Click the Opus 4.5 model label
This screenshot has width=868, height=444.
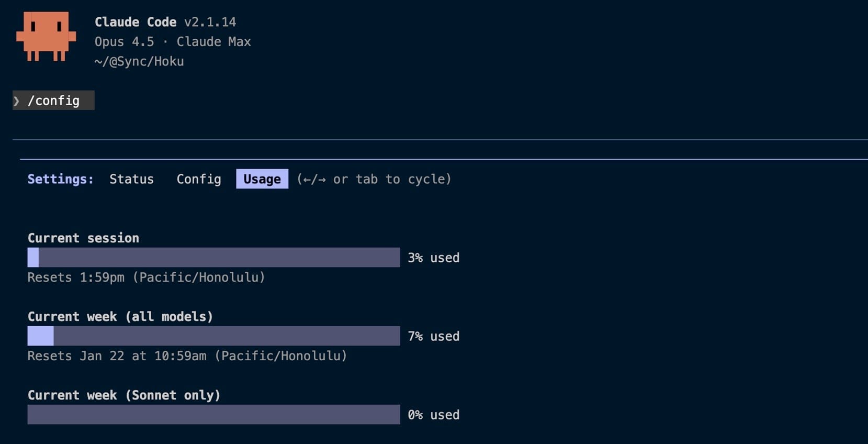(124, 42)
